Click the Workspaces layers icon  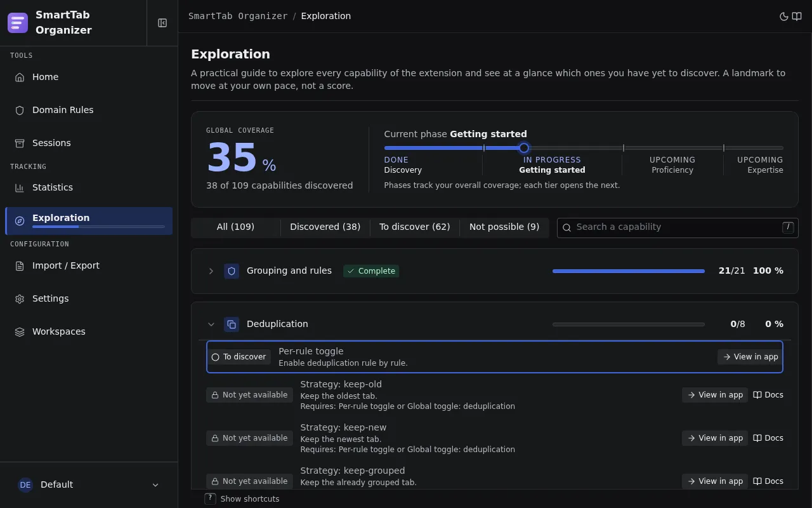pyautogui.click(x=20, y=332)
